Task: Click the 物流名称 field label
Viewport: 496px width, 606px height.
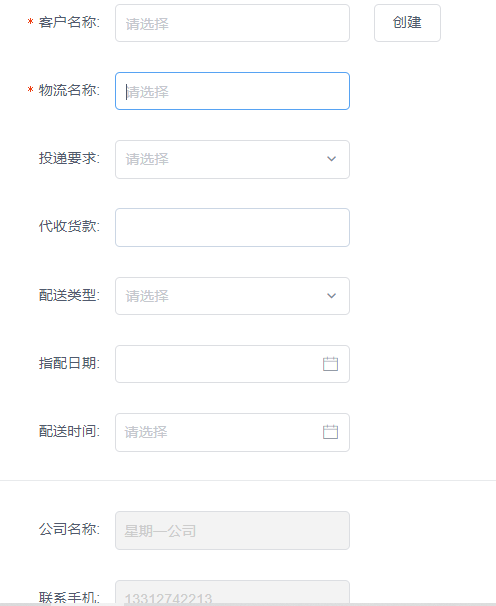Action: click(69, 90)
